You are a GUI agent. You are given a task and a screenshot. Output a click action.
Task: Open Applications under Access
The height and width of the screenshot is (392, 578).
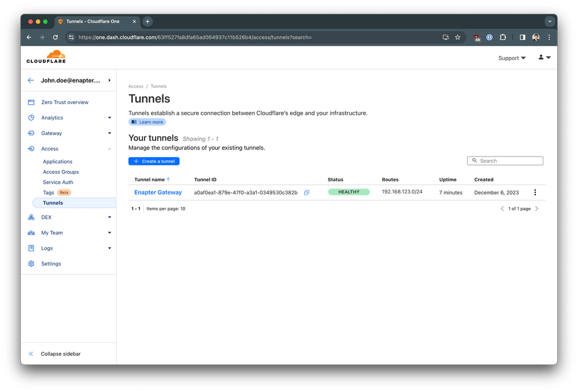pyautogui.click(x=57, y=162)
